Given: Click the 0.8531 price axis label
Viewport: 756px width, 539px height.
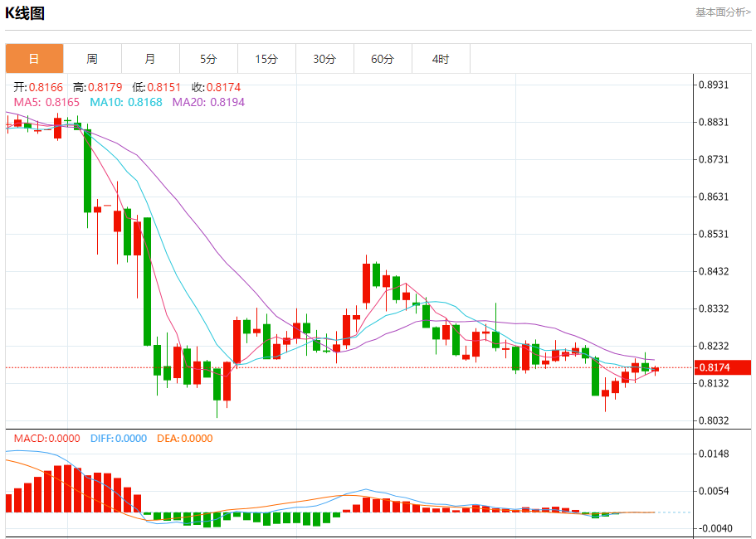Looking at the screenshot, I should (714, 234).
